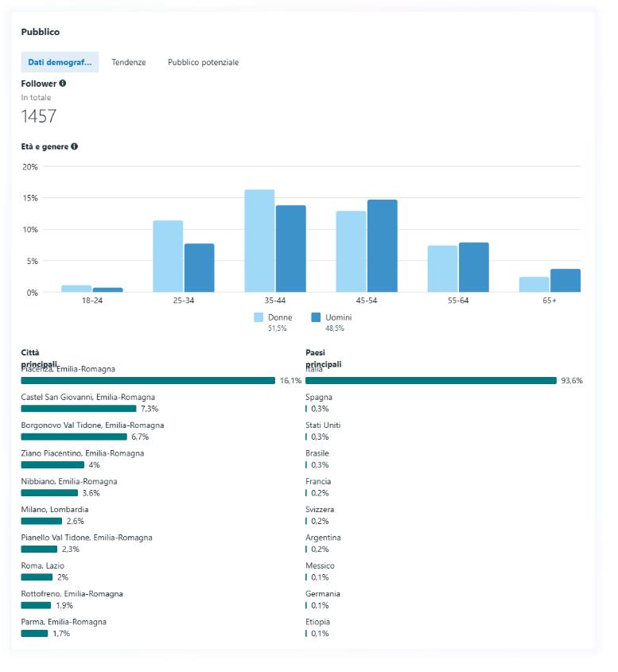Open the Dati demograf... tab
Image resolution: width=618 pixels, height=672 pixels.
(x=60, y=62)
